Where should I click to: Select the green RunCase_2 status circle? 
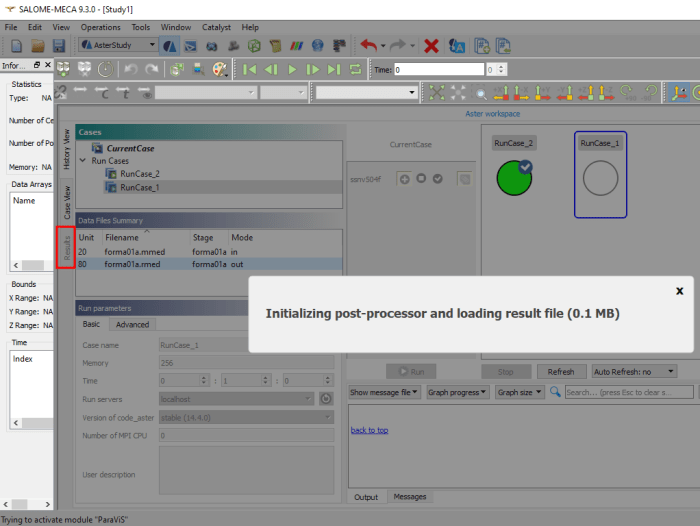[x=514, y=178]
